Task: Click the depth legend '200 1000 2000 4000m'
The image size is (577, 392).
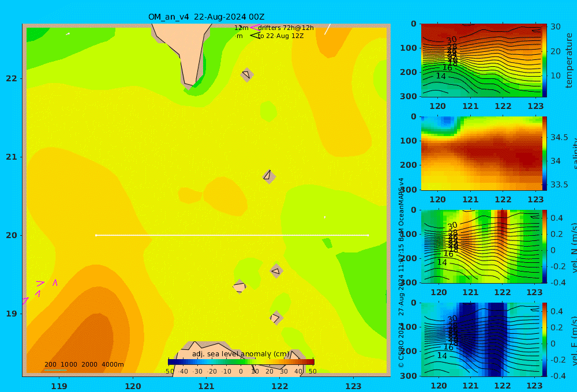Action: pyautogui.click(x=84, y=364)
